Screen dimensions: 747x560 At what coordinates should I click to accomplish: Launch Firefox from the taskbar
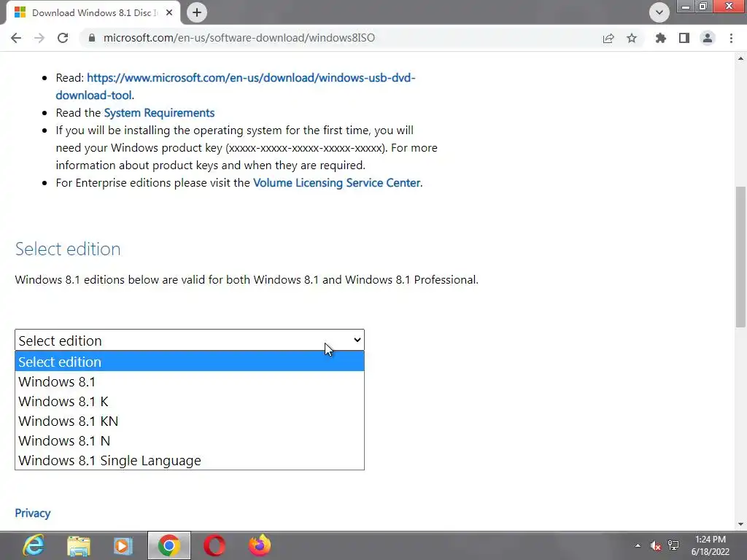(260, 545)
